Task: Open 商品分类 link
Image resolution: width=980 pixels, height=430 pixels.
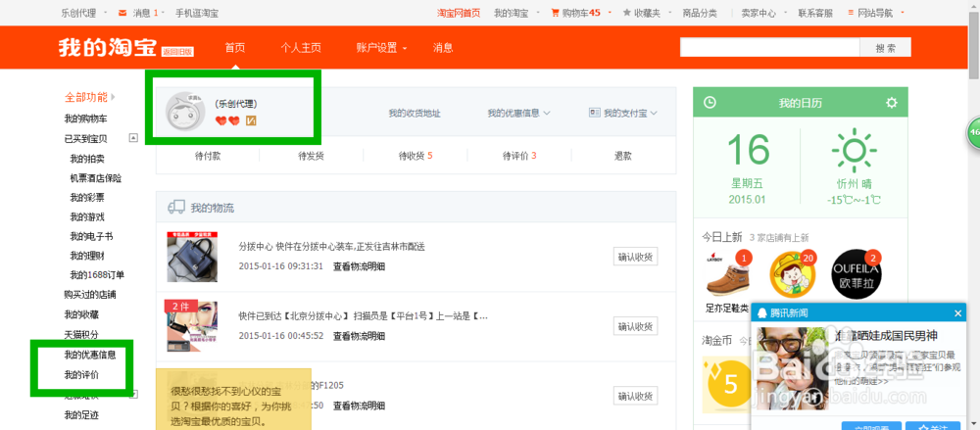Action: click(x=700, y=13)
